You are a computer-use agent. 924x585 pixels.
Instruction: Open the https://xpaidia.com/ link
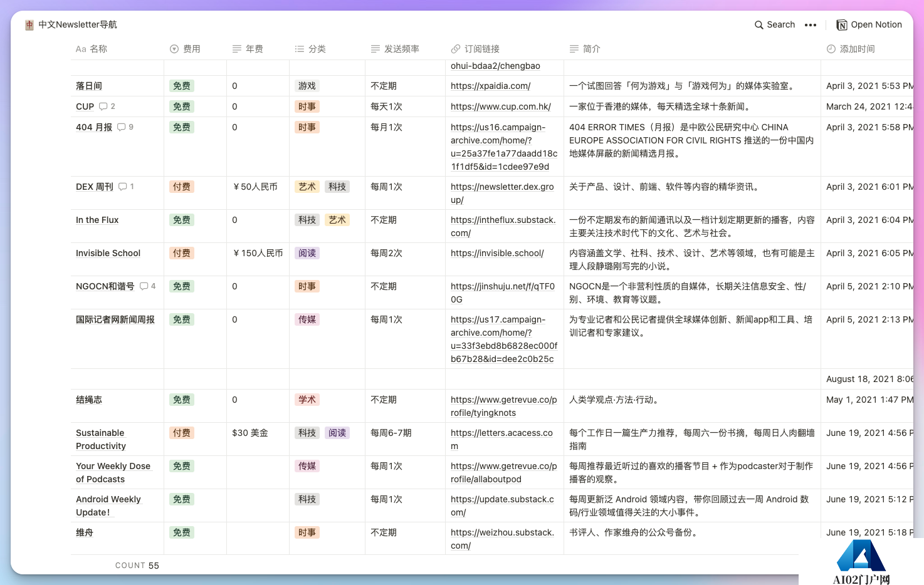(490, 86)
